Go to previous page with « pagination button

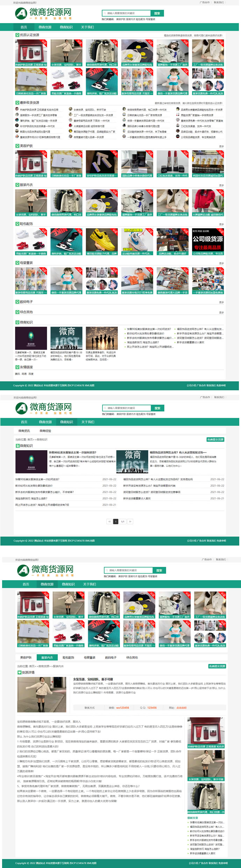[109, 521]
